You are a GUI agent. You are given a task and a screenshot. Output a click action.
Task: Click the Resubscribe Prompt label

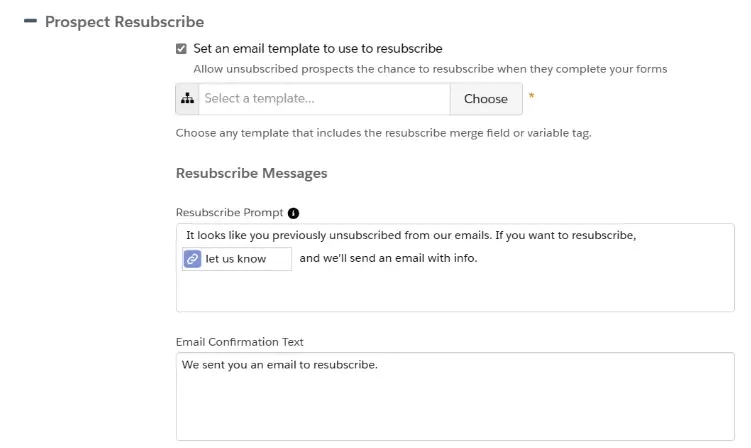click(229, 213)
